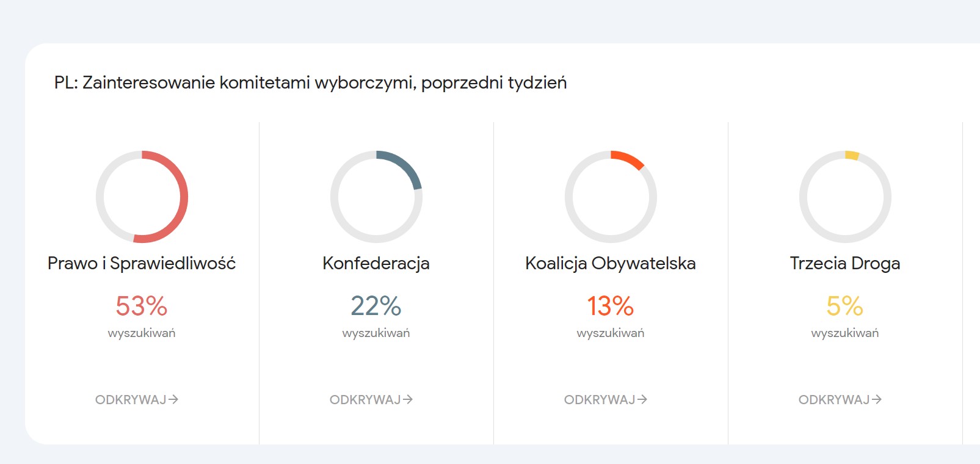Open ODKRYWAJ link for Prawo i Sprawiedliwość

[x=137, y=399]
